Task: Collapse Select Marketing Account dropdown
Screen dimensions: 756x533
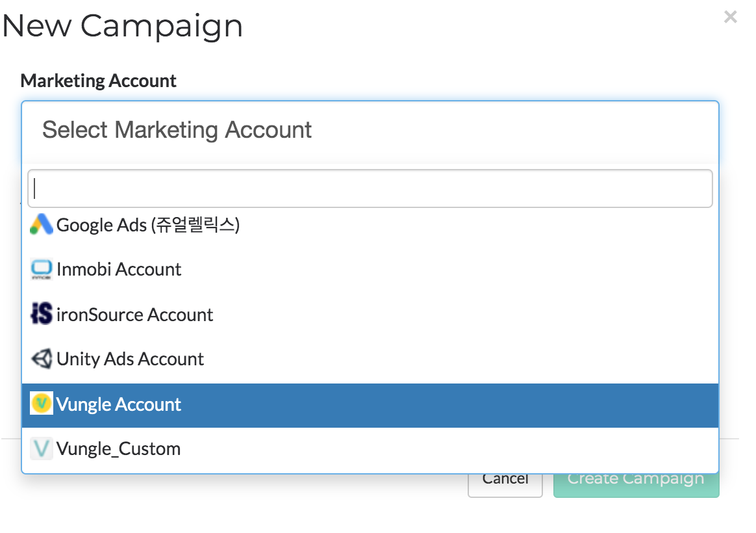Action: coord(370,130)
